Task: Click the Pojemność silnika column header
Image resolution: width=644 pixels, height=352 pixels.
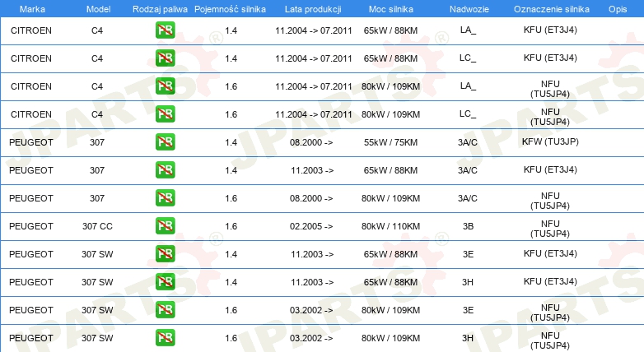Action: pyautogui.click(x=230, y=9)
